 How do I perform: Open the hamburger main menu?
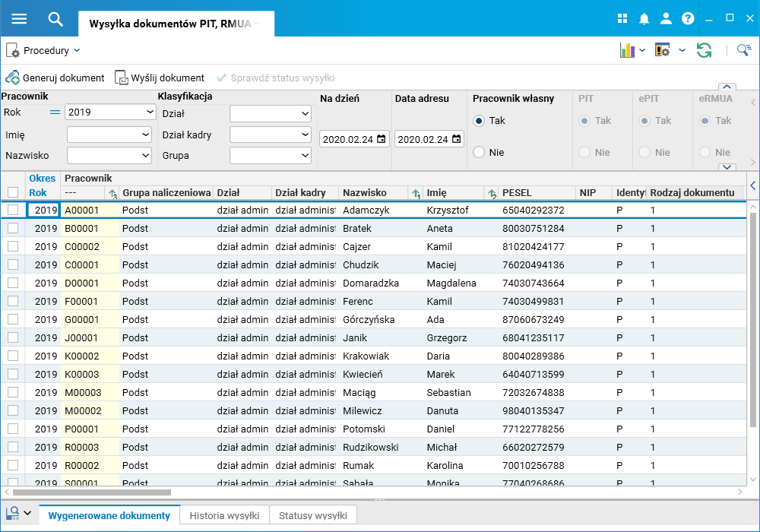(x=19, y=19)
